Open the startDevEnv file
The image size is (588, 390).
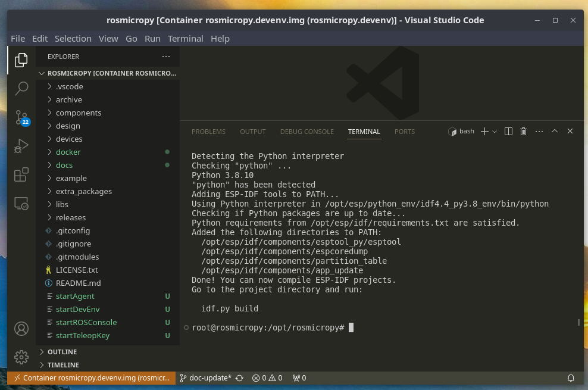coord(108,310)
